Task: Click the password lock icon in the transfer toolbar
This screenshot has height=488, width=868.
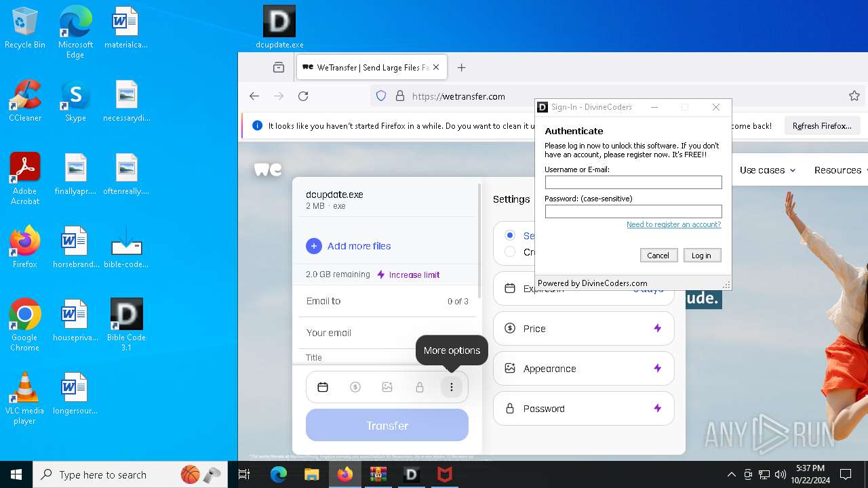Action: pyautogui.click(x=420, y=387)
